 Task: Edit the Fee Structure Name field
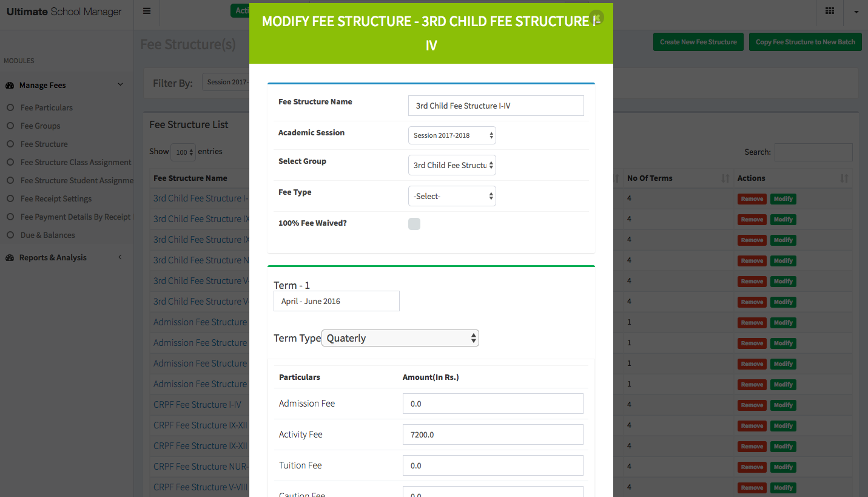coord(496,106)
